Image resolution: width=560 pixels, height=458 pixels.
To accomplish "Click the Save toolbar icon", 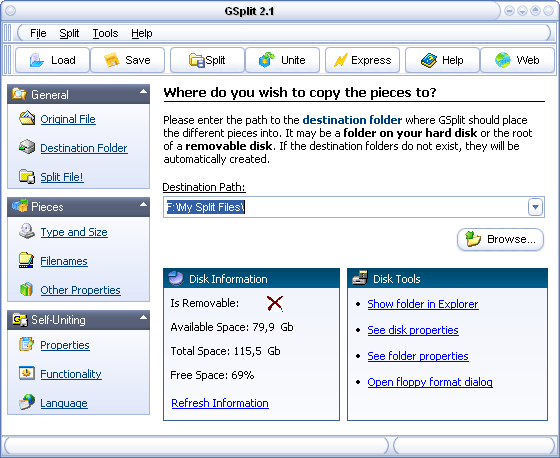I will 111,60.
